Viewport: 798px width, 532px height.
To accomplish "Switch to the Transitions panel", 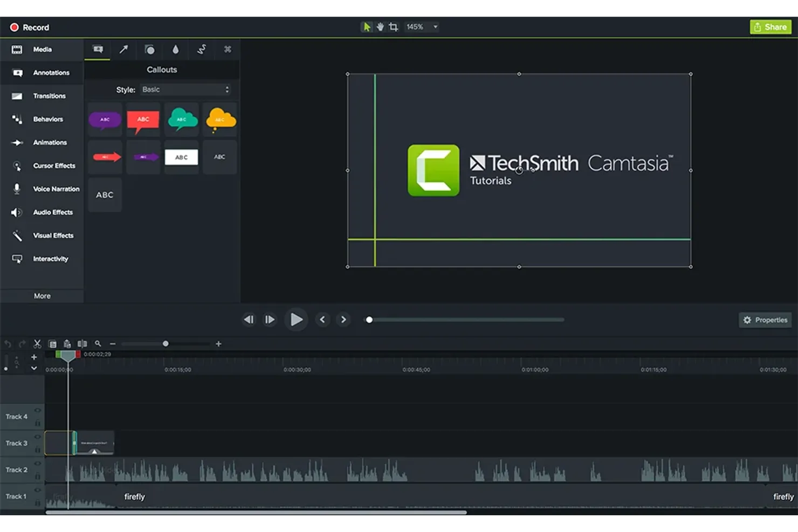I will pos(42,95).
